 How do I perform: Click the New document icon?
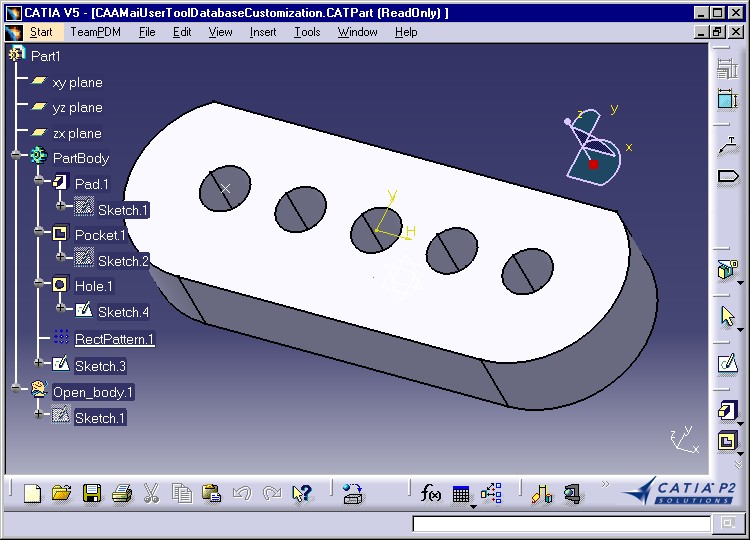pyautogui.click(x=32, y=493)
